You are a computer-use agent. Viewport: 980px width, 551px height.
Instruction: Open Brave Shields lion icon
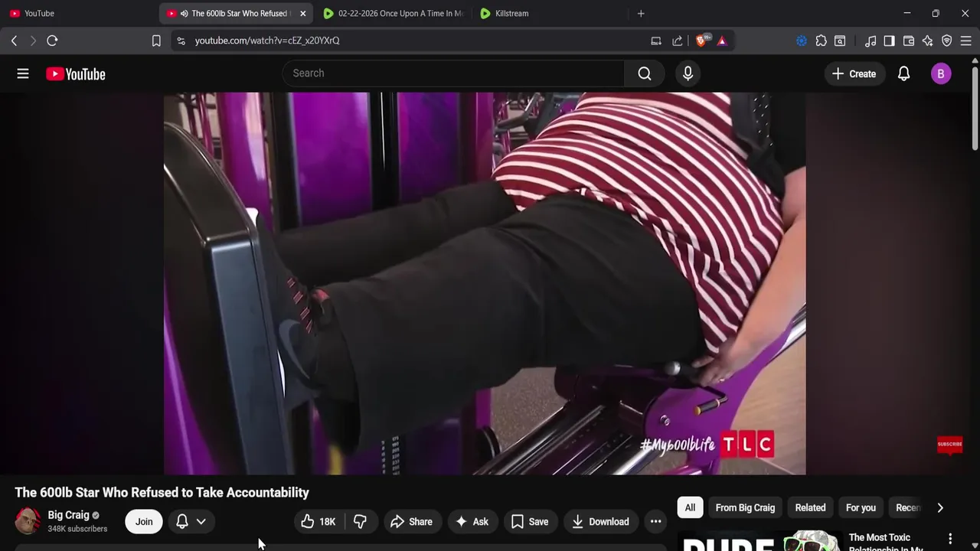coord(702,41)
